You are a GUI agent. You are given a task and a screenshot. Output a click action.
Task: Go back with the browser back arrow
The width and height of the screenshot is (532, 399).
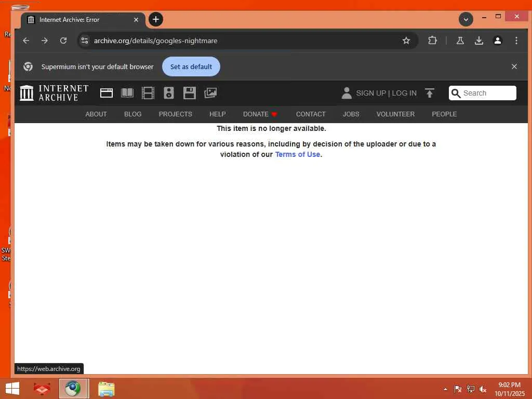click(26, 41)
